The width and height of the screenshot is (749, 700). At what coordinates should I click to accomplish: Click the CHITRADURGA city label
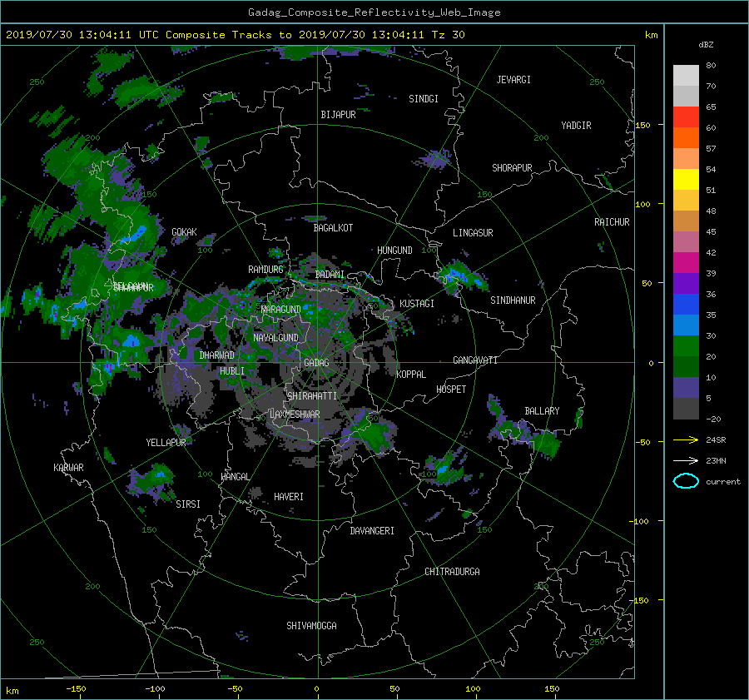click(452, 572)
